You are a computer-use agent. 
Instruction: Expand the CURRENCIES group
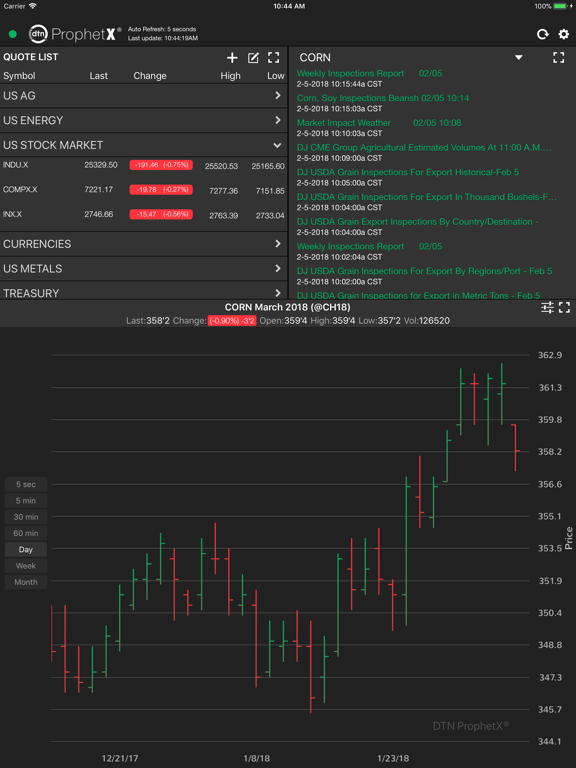click(144, 243)
